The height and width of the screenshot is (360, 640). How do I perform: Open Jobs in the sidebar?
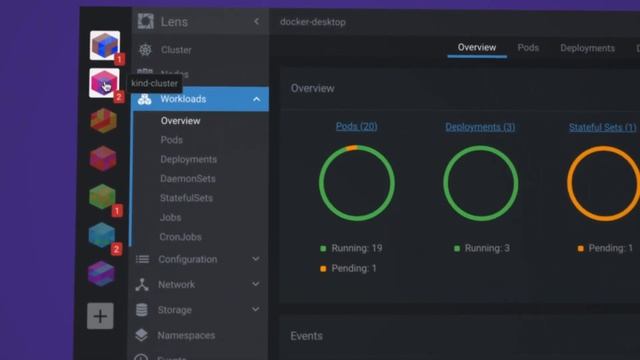point(170,217)
